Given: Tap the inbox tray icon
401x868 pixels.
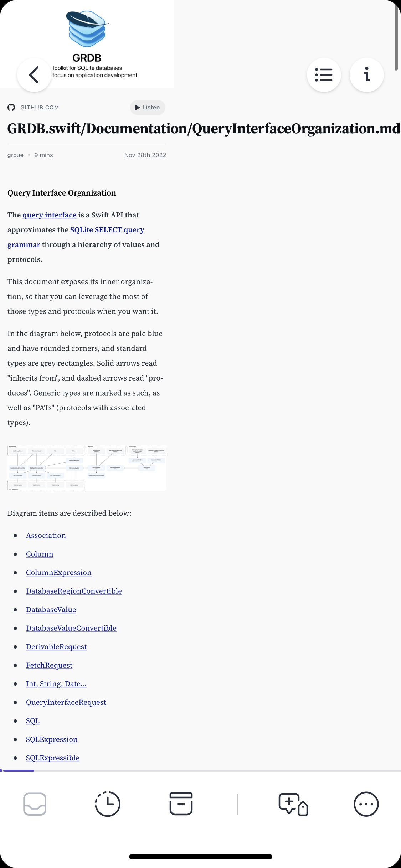Looking at the screenshot, I should coord(35,804).
